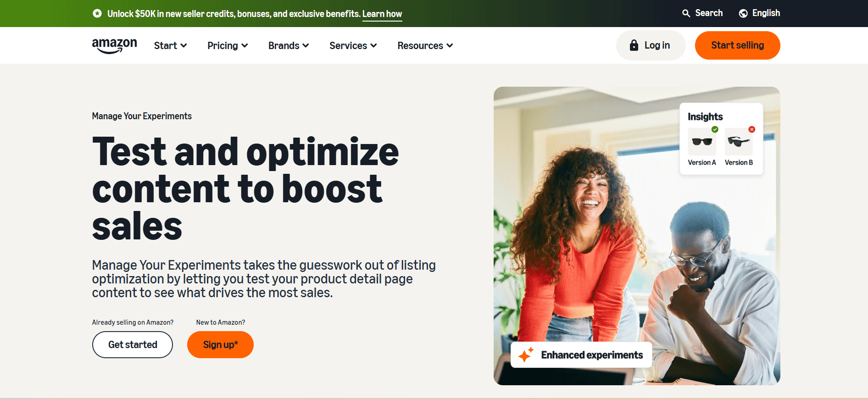Open the Pricing navigation menu

228,45
